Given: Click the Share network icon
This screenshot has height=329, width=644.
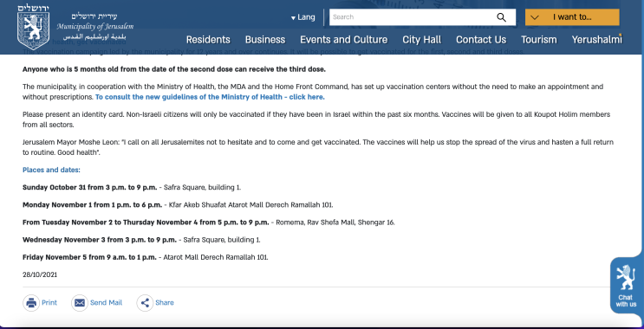Looking at the screenshot, I should 145,303.
